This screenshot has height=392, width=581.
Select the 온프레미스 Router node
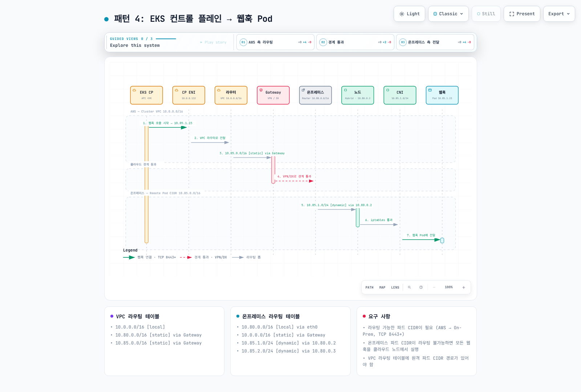pos(316,95)
